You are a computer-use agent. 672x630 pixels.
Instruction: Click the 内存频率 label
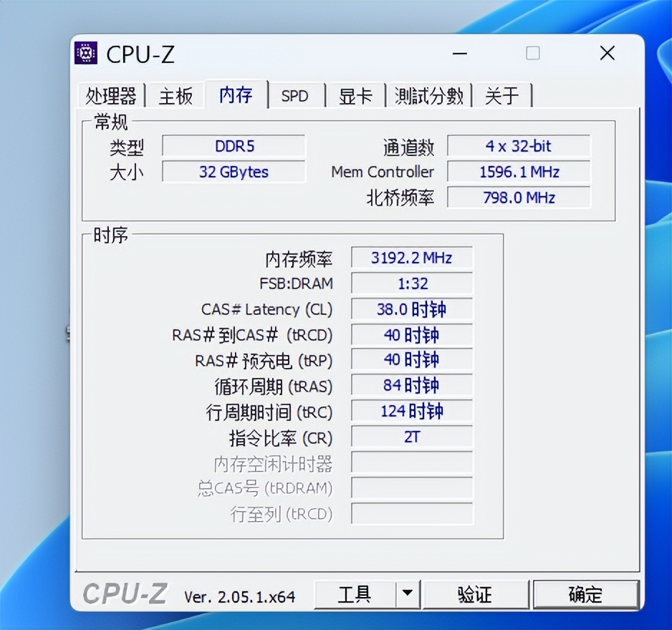299,258
